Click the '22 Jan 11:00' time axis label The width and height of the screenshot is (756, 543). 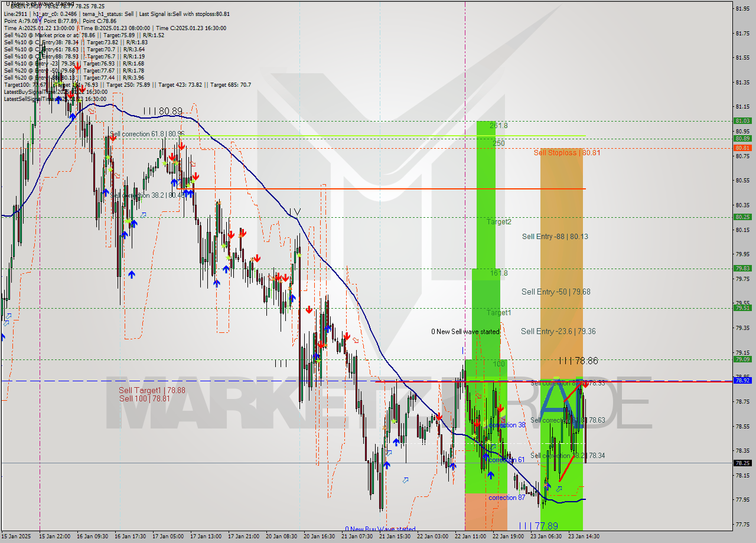click(x=470, y=537)
